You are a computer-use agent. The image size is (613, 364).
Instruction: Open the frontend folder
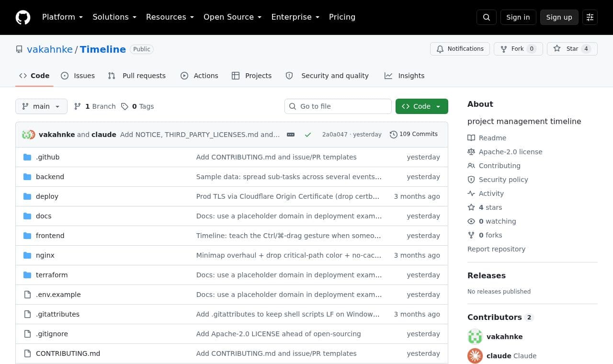click(x=50, y=236)
